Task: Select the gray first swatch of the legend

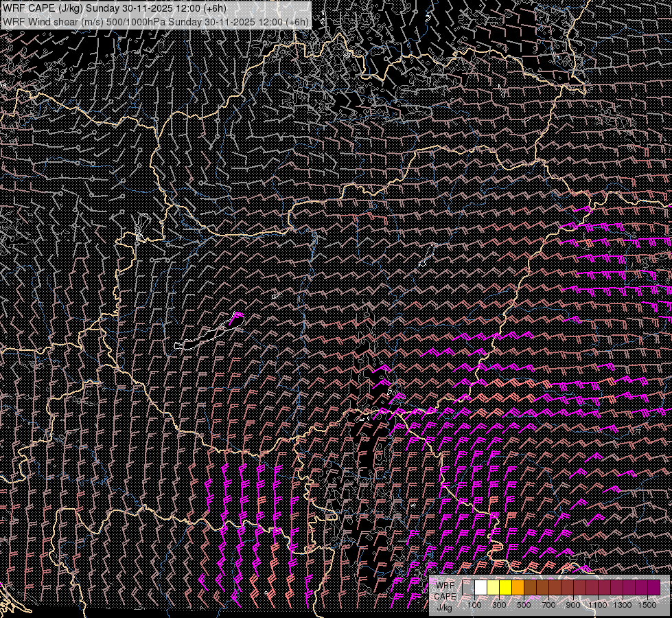Action: click(x=469, y=588)
